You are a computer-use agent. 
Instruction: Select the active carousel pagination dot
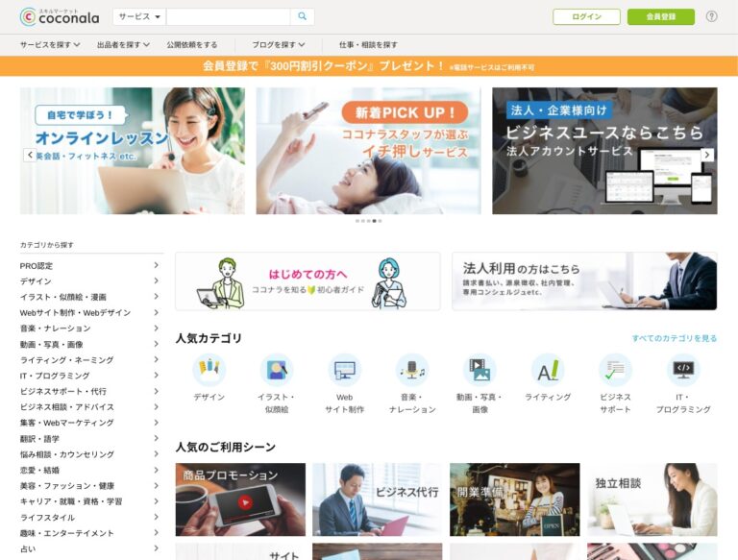(374, 221)
